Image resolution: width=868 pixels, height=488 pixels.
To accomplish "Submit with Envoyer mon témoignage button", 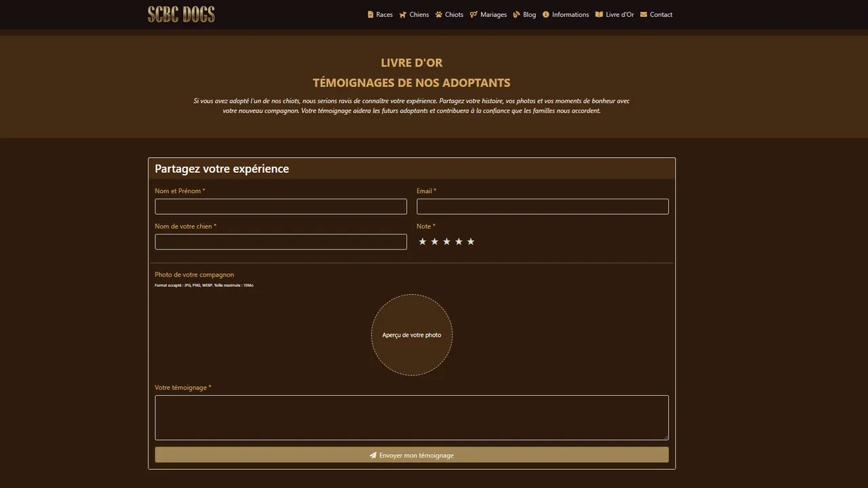I will (412, 455).
